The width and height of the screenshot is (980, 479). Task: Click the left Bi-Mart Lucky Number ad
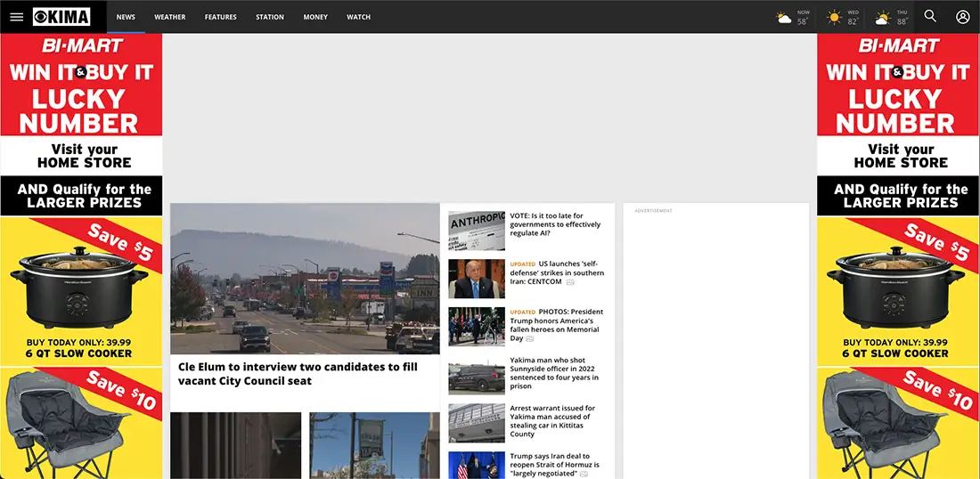(81, 256)
